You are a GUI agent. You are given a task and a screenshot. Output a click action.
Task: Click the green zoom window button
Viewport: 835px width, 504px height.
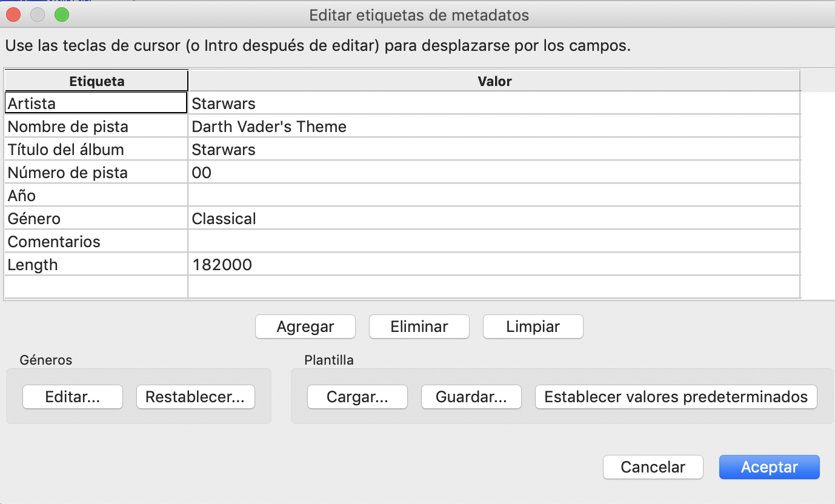tap(61, 15)
